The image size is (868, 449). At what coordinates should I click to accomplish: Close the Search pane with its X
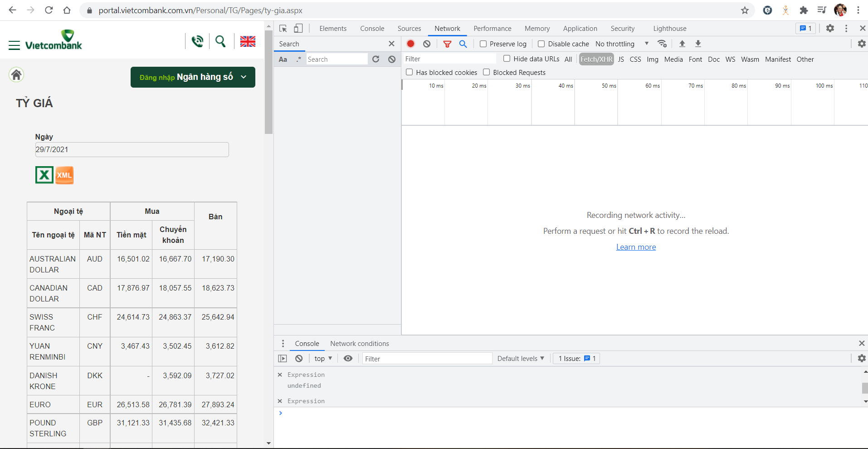391,44
